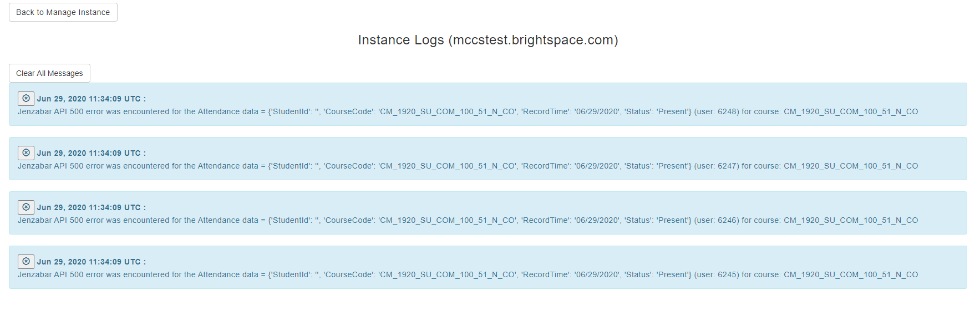
Task: Click the RecordTime value in the first log entry
Action: pyautogui.click(x=597, y=112)
